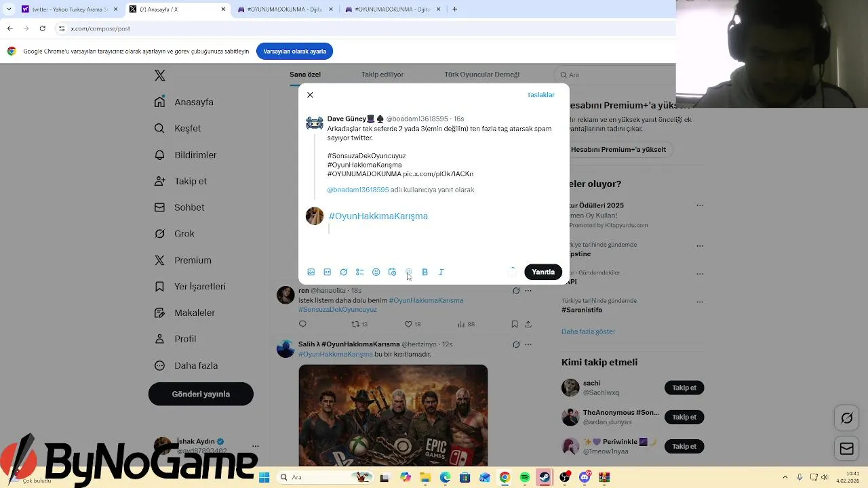Open Premium in sidebar
Screen dimensions: 868x488
point(183,260)
